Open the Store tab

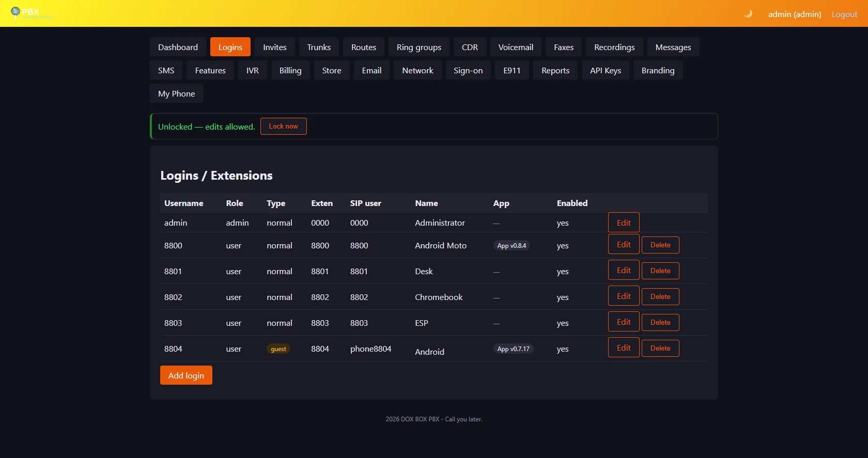pos(332,70)
